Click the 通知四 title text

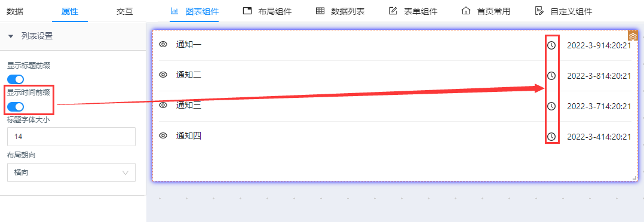(x=189, y=135)
